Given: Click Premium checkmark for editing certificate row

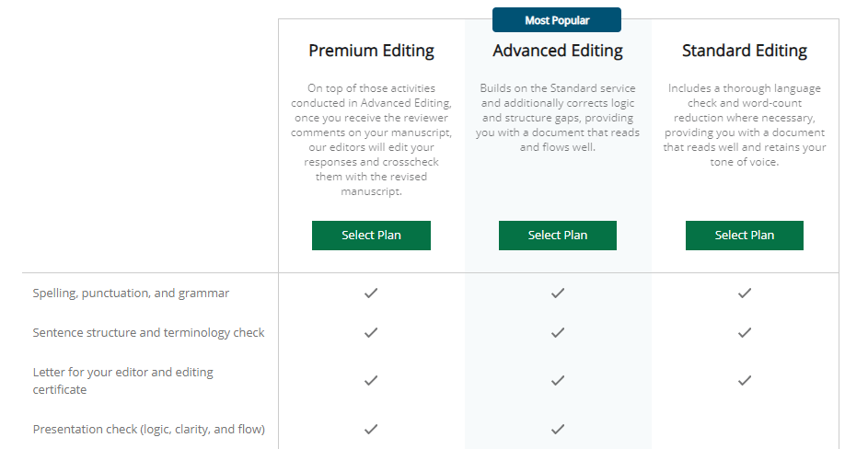Looking at the screenshot, I should click(x=371, y=380).
